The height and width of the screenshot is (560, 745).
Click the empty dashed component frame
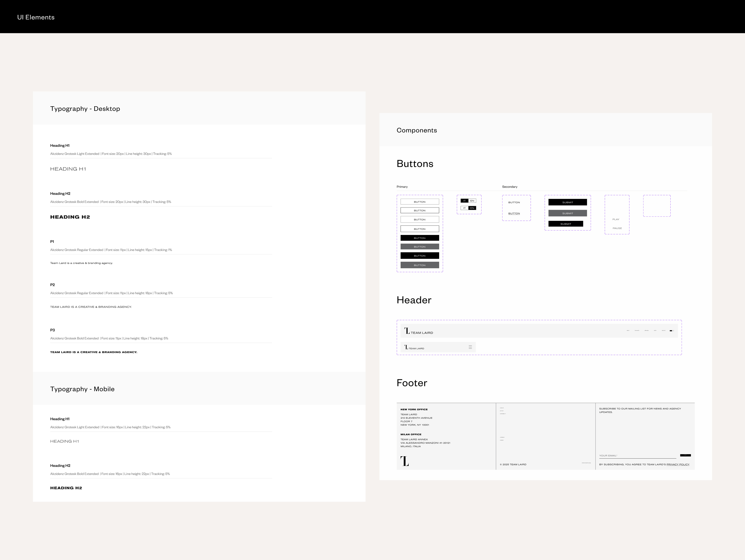point(657,206)
